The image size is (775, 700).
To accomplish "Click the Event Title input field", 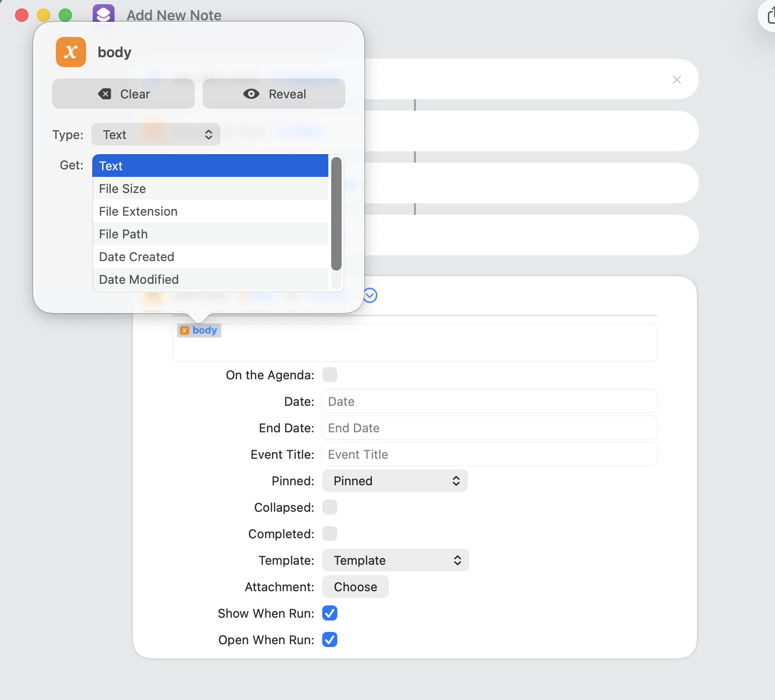I will click(489, 455).
